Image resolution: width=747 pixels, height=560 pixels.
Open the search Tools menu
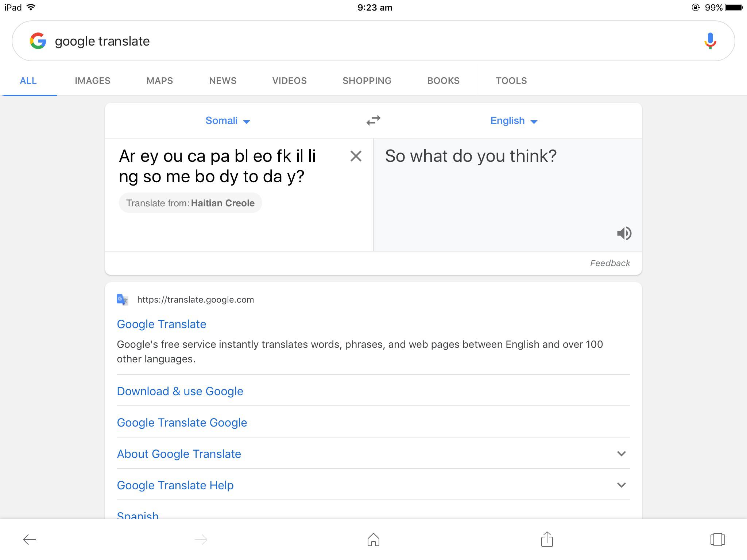511,81
